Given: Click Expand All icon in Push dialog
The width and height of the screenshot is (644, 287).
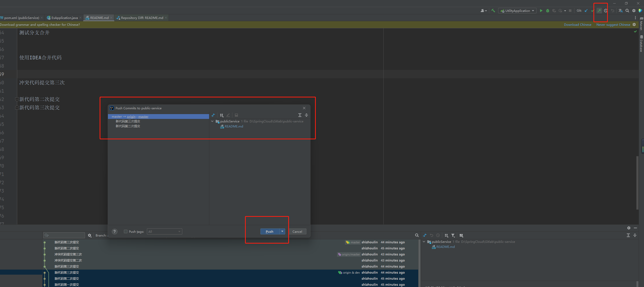Looking at the screenshot, I should [300, 115].
